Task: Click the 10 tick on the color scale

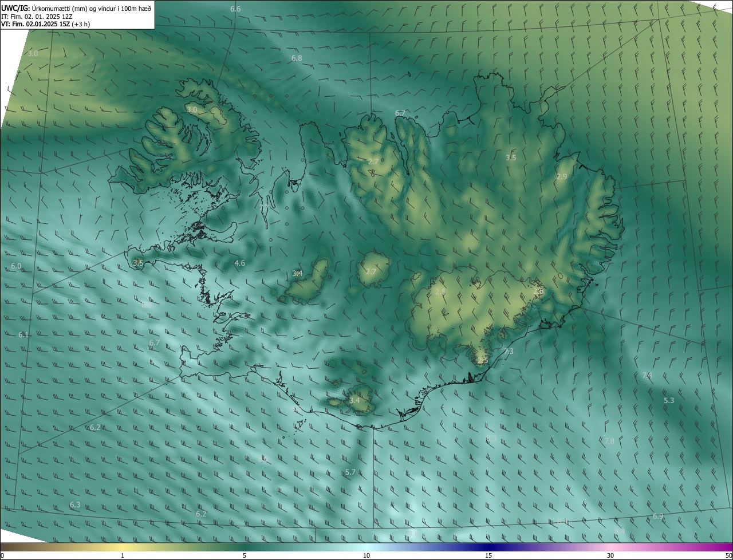Action: 366,556
